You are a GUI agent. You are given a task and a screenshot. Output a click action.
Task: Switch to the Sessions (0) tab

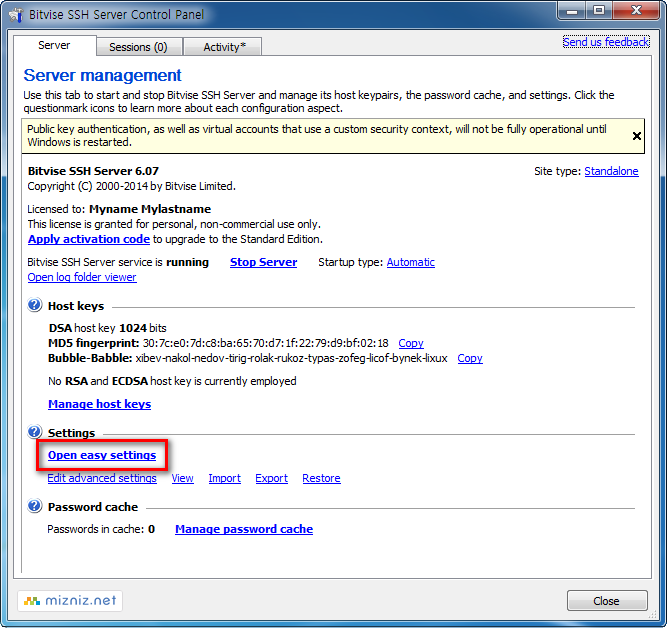pyautogui.click(x=138, y=47)
